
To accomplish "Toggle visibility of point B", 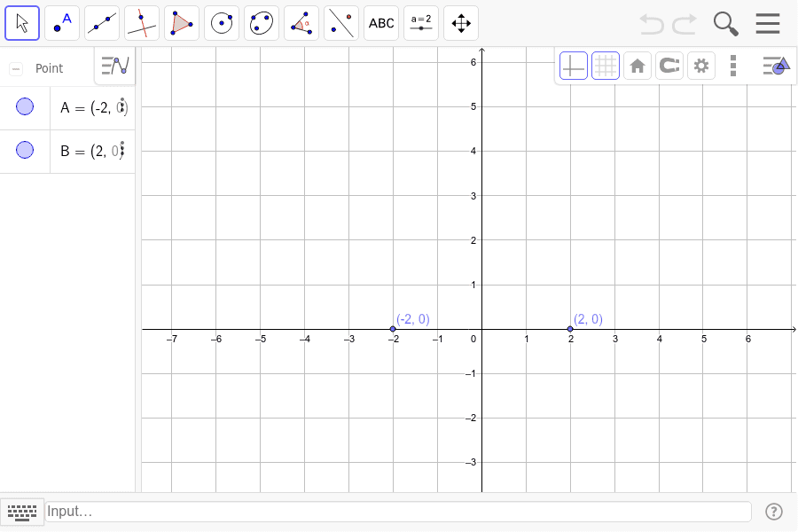I will [x=25, y=150].
